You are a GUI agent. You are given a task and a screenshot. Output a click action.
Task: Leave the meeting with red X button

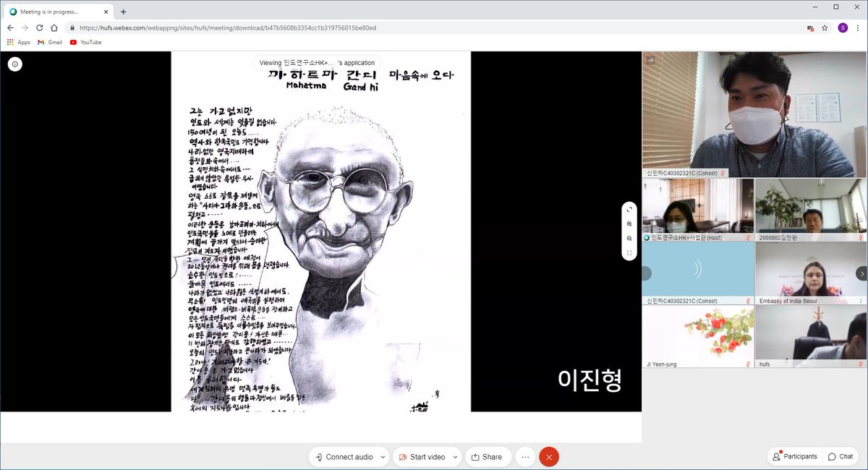pyautogui.click(x=549, y=457)
